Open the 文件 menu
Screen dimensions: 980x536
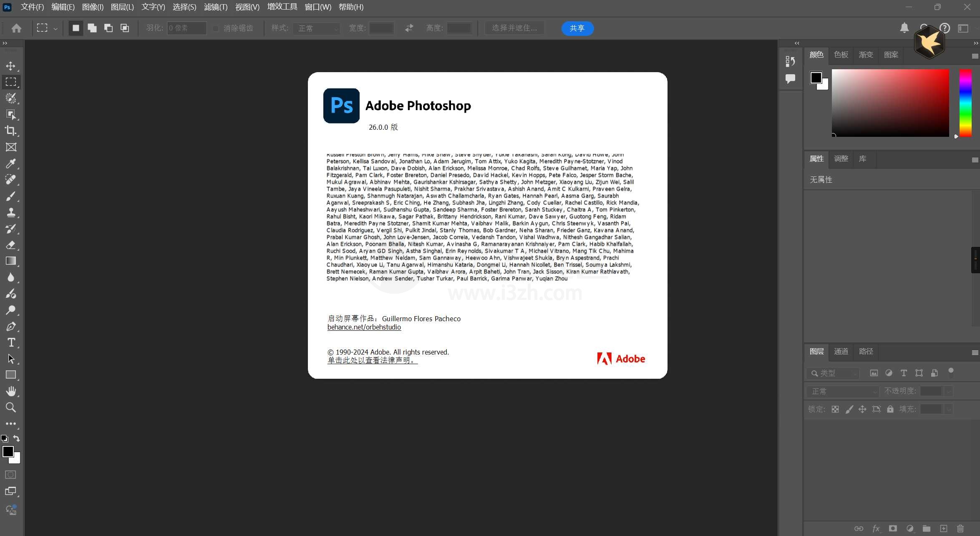click(x=30, y=7)
